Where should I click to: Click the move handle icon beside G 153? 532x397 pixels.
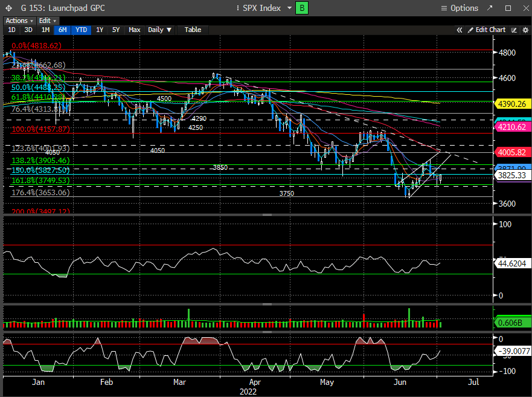6,8
